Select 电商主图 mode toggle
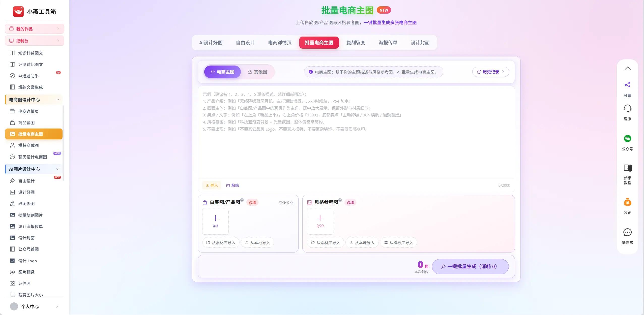Viewport: 644px width, 315px height. [x=222, y=72]
